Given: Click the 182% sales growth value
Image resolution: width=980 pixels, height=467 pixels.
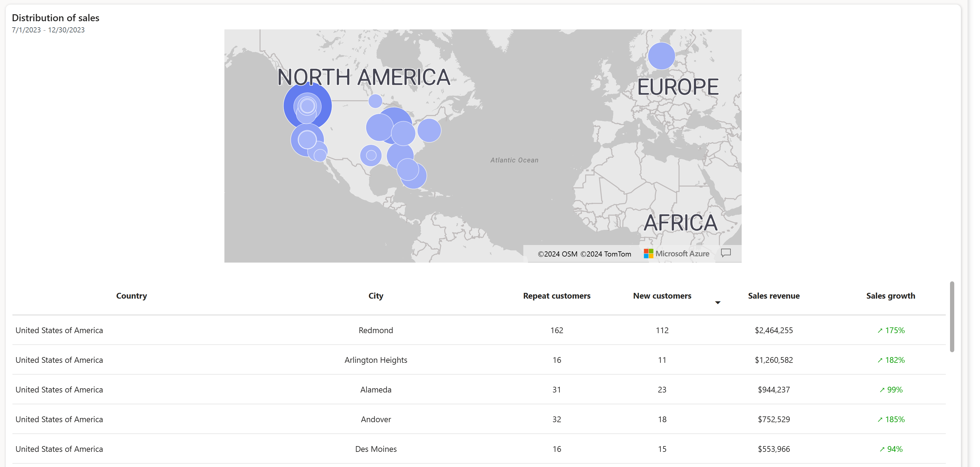Looking at the screenshot, I should tap(891, 360).
